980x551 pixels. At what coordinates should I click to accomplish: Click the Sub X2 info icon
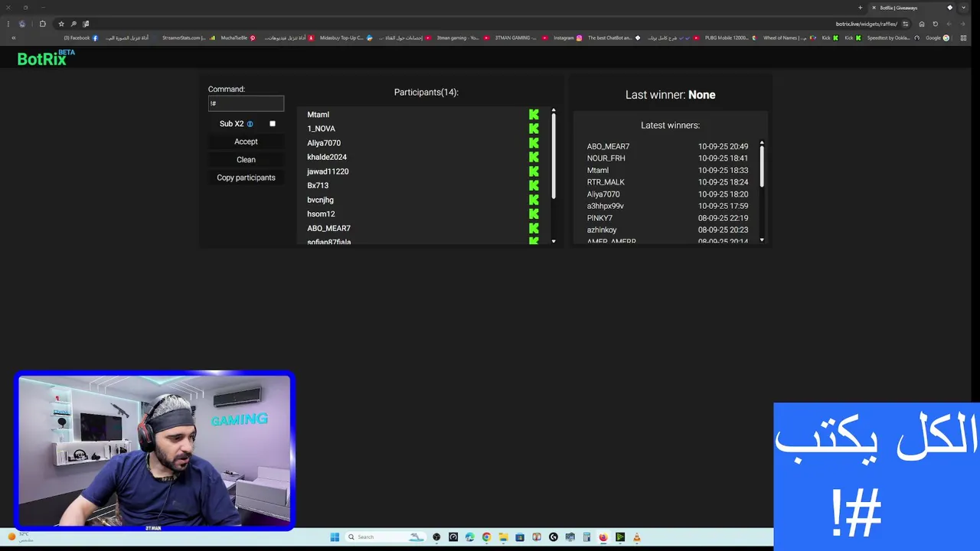(250, 124)
